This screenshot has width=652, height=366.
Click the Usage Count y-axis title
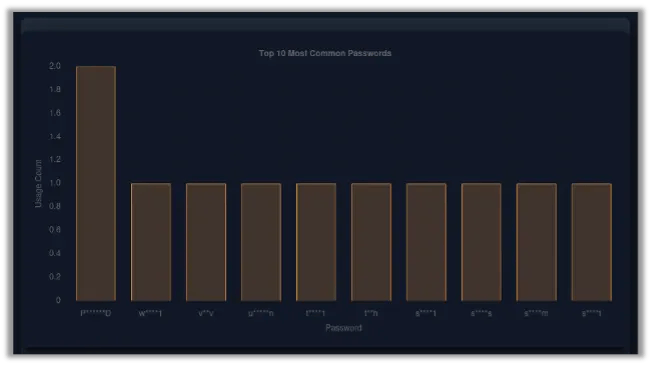[38, 183]
